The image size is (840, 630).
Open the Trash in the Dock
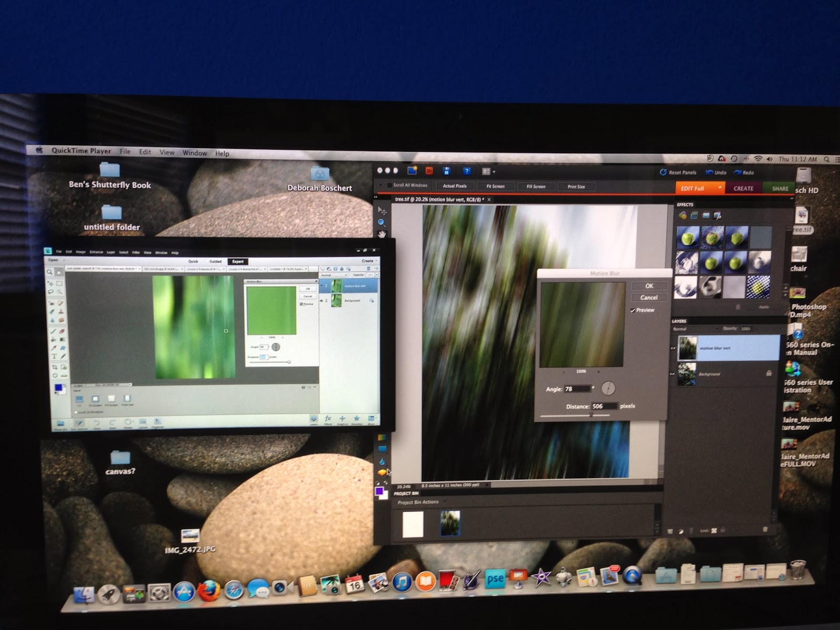pyautogui.click(x=797, y=569)
